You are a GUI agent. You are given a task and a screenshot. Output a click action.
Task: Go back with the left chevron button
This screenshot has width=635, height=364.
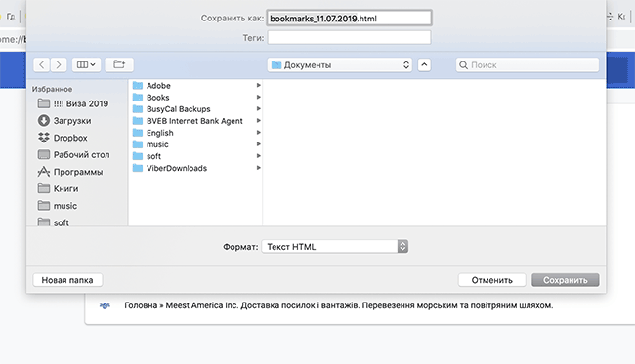click(42, 64)
